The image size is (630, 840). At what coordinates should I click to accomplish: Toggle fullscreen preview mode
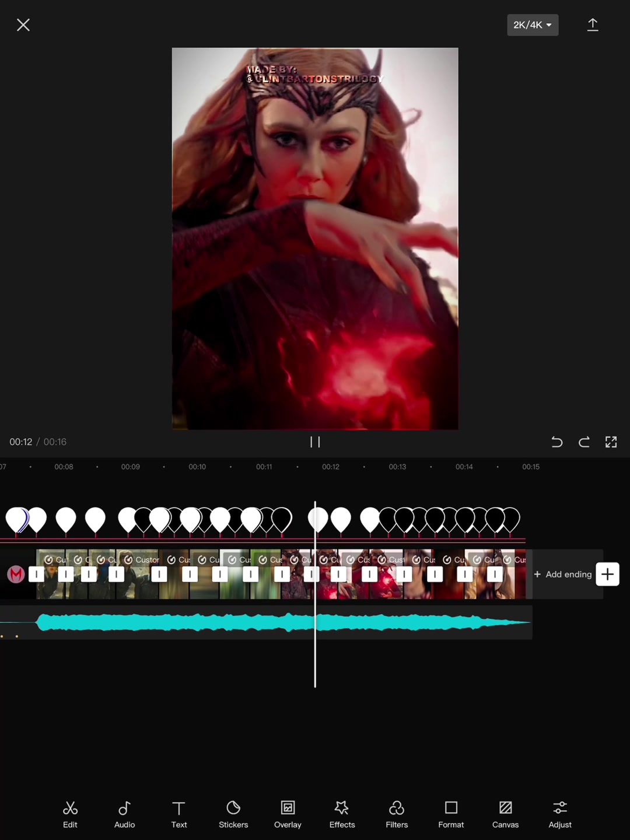[x=611, y=442]
